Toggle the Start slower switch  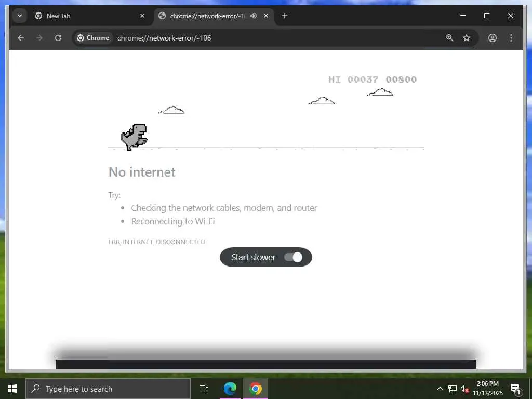click(293, 257)
